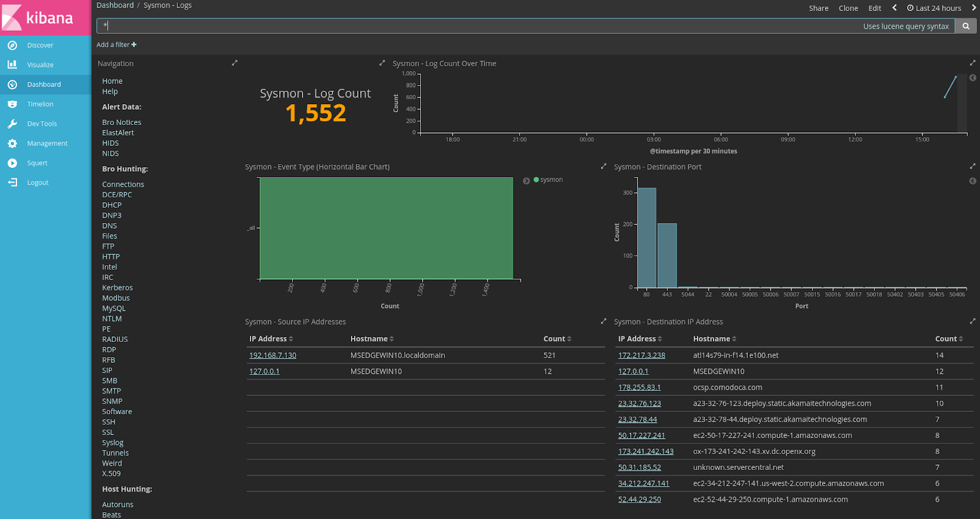
Task: Open the DNS hunting link
Action: [109, 226]
